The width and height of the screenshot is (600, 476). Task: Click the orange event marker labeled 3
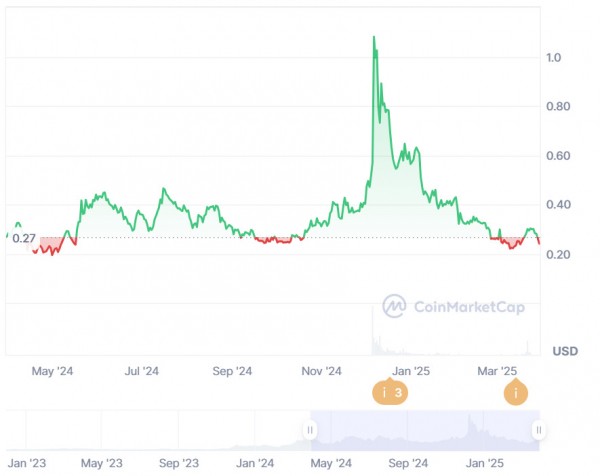pyautogui.click(x=389, y=393)
